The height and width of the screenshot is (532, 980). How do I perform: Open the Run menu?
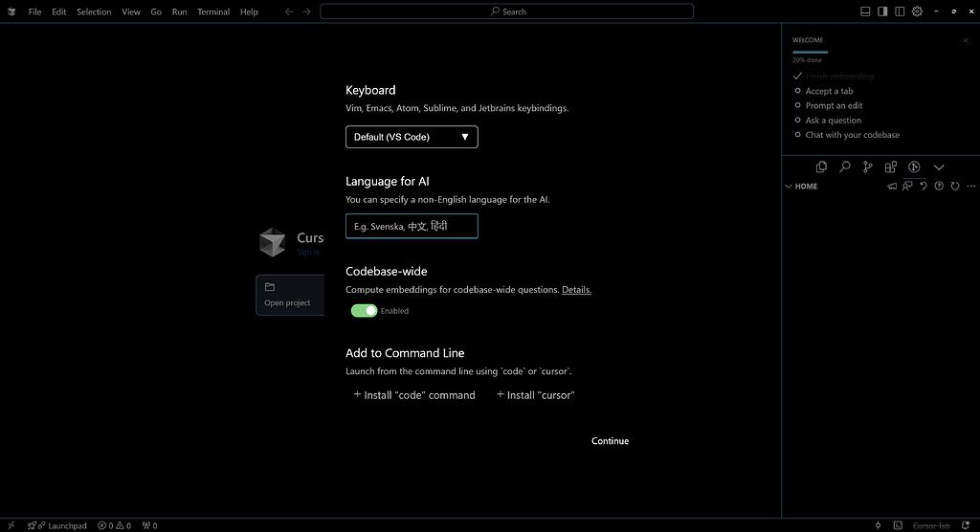point(179,11)
